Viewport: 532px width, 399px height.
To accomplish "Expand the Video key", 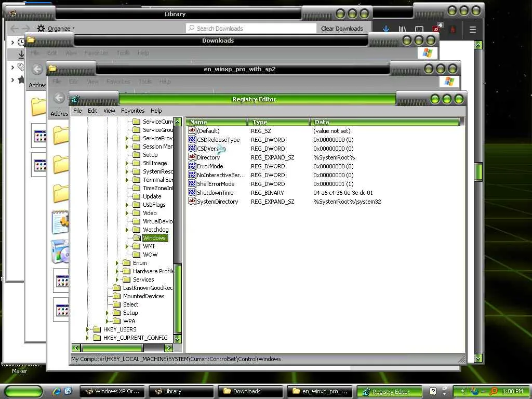I will click(x=127, y=213).
